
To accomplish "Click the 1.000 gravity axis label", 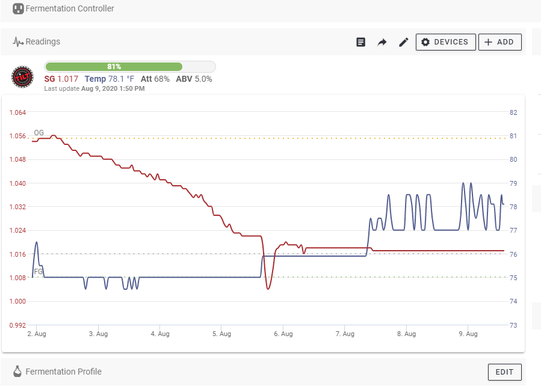I will click(17, 301).
